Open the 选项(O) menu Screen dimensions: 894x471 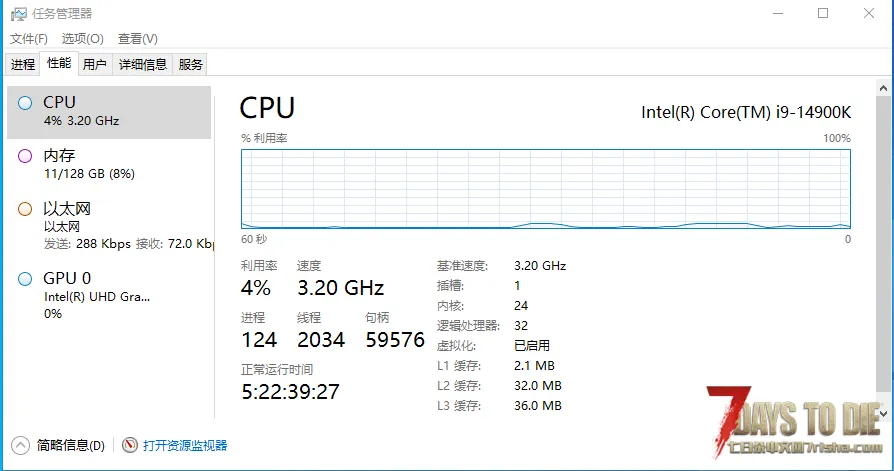coord(83,39)
